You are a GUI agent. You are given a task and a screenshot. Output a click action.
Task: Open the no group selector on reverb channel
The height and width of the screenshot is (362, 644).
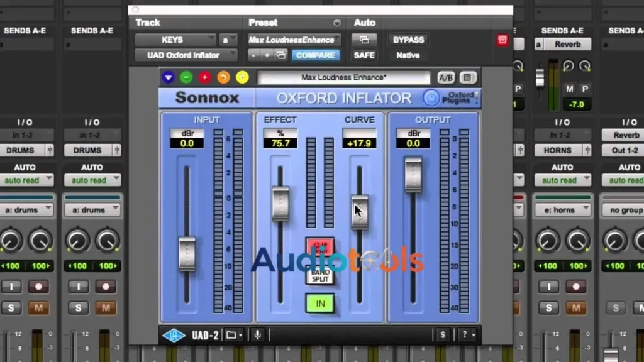pos(624,210)
